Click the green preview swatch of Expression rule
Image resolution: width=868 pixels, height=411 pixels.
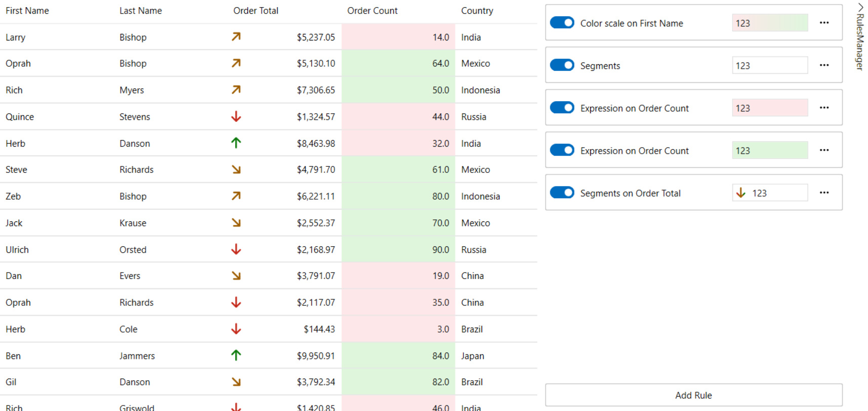769,151
